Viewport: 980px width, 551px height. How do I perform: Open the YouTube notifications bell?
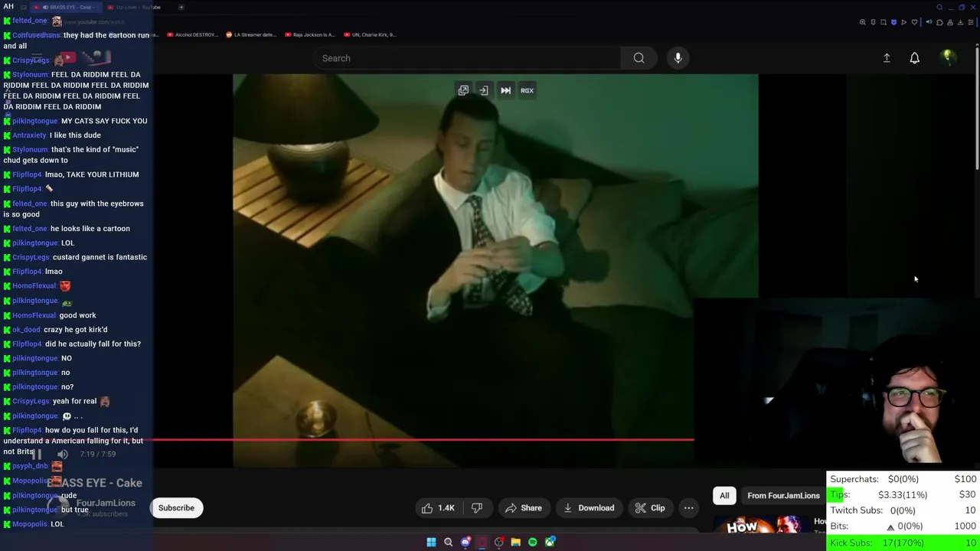point(914,58)
